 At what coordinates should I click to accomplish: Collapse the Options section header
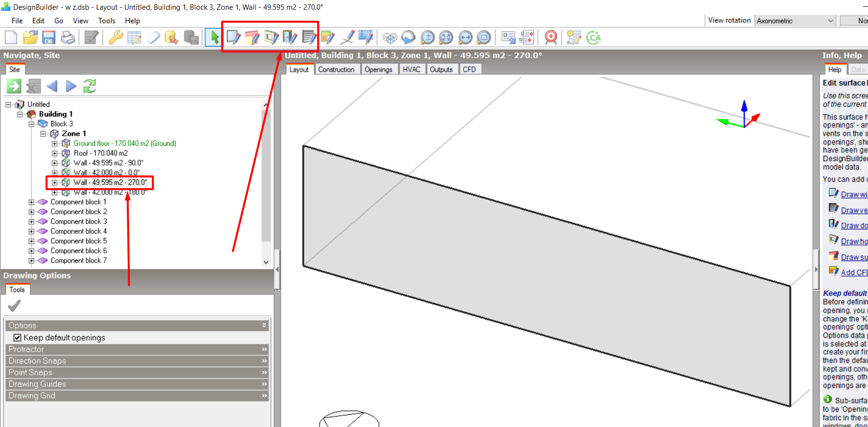click(x=138, y=325)
